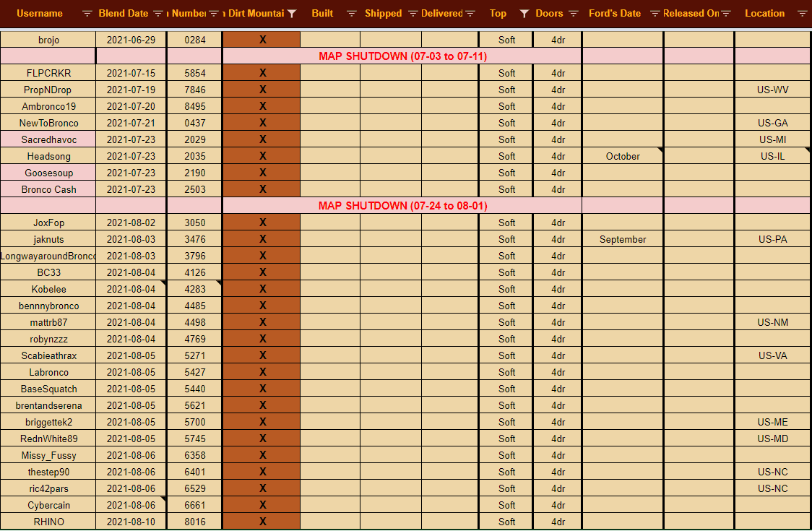The height and width of the screenshot is (531, 812).
Task: Select the username cell 'brojo'
Action: 48,40
